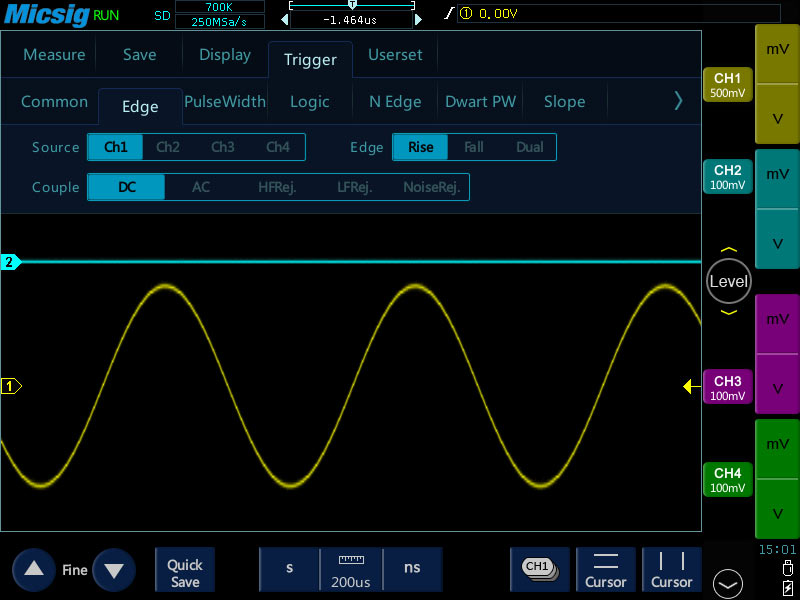Click the 200us timebase scale icon

351,569
